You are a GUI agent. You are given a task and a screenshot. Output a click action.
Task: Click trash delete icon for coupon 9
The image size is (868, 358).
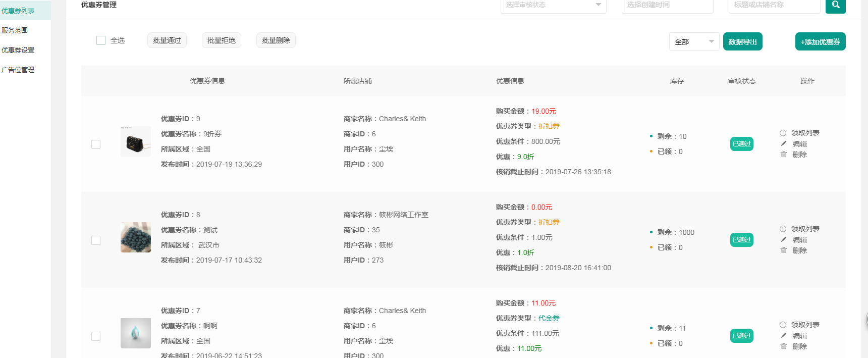click(783, 155)
